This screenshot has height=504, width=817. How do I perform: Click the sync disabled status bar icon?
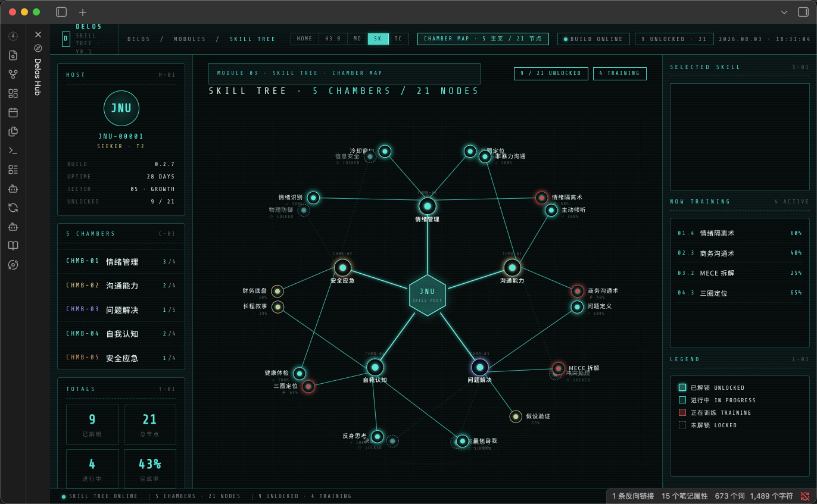coord(805,496)
